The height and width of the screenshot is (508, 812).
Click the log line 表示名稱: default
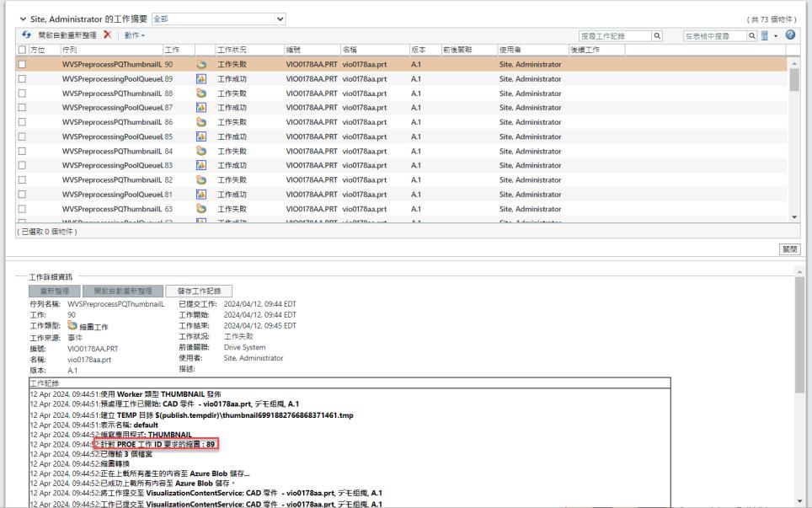93,425
